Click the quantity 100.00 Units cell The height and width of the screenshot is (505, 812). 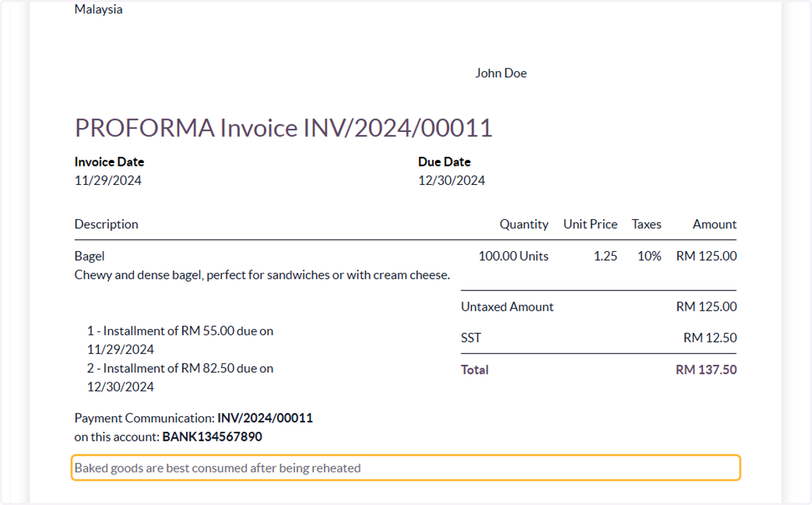[514, 257]
